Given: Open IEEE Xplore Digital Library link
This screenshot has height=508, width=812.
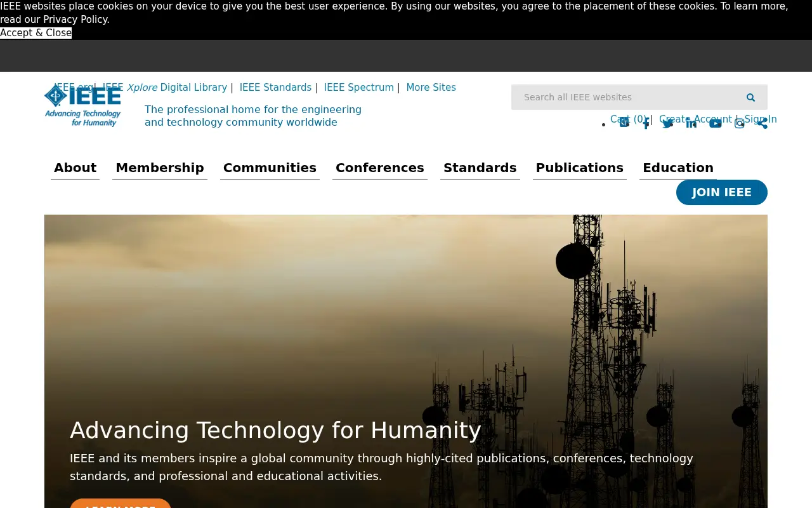Looking at the screenshot, I should pos(164,88).
